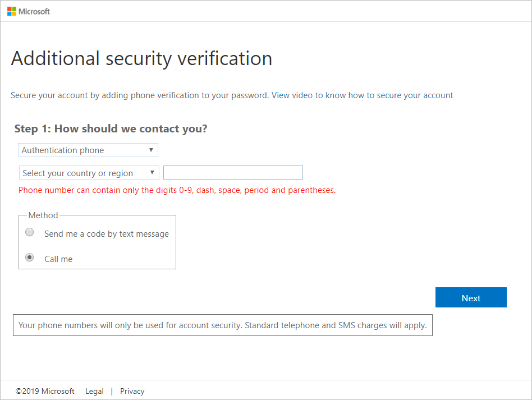Click the arrow on the country or region selector
This screenshot has height=400, width=532.
152,172
